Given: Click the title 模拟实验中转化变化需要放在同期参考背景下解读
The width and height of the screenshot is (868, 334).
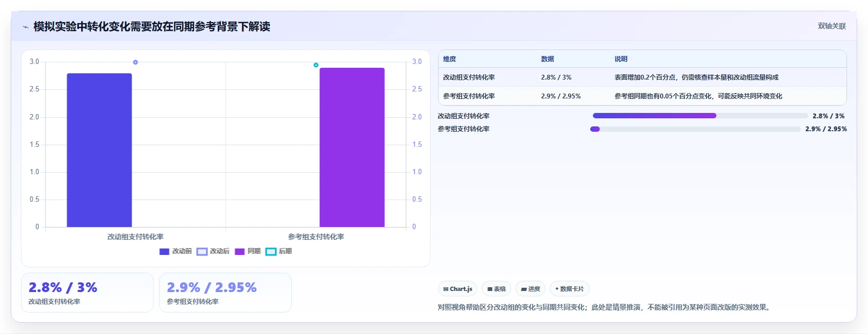Looking at the screenshot, I should click(x=152, y=27).
